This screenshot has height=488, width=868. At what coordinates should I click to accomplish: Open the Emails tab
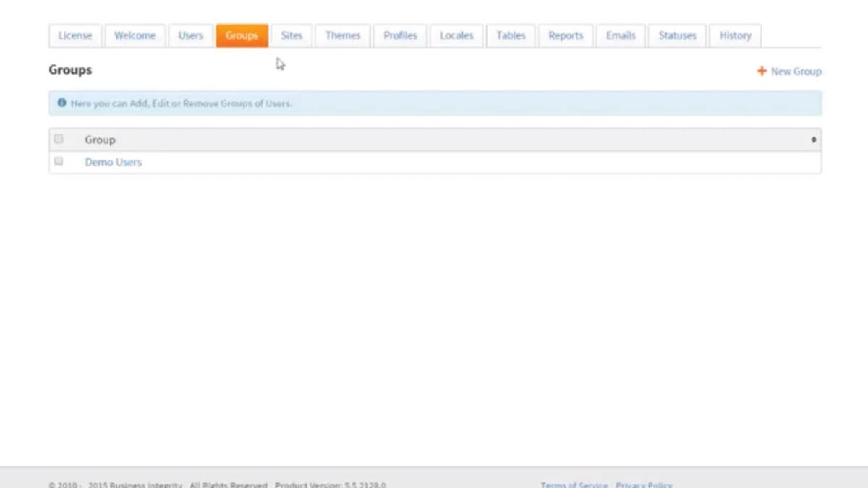(620, 36)
